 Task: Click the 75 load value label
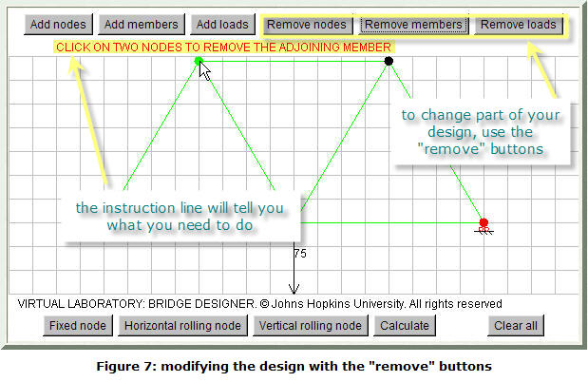(300, 254)
